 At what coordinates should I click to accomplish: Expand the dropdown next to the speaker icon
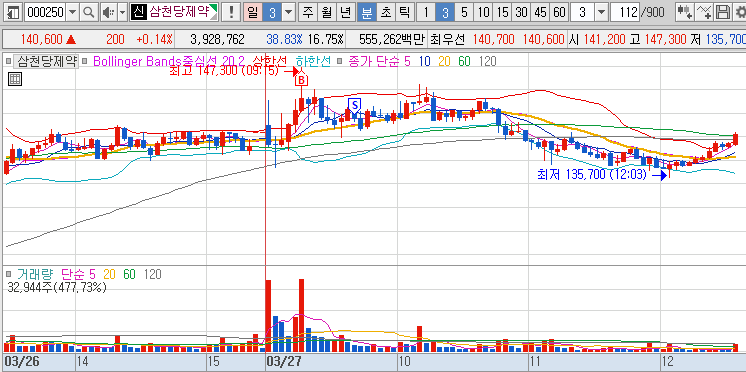tap(122, 12)
